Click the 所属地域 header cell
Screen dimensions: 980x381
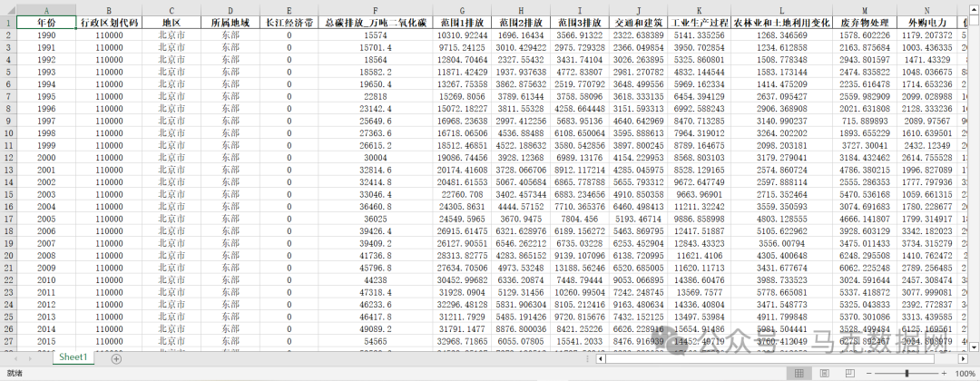tap(230, 23)
